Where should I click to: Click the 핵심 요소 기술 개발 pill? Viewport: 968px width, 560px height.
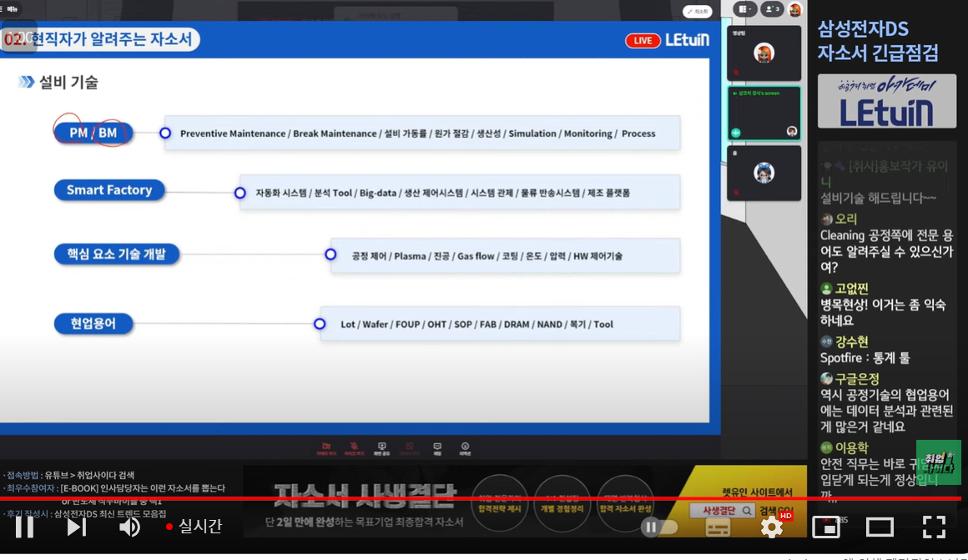pos(117,254)
